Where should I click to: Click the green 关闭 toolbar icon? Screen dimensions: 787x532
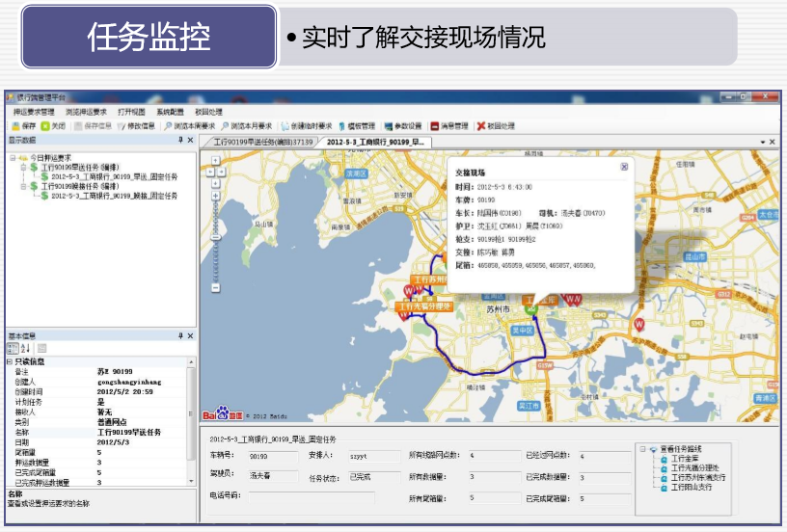(45, 126)
